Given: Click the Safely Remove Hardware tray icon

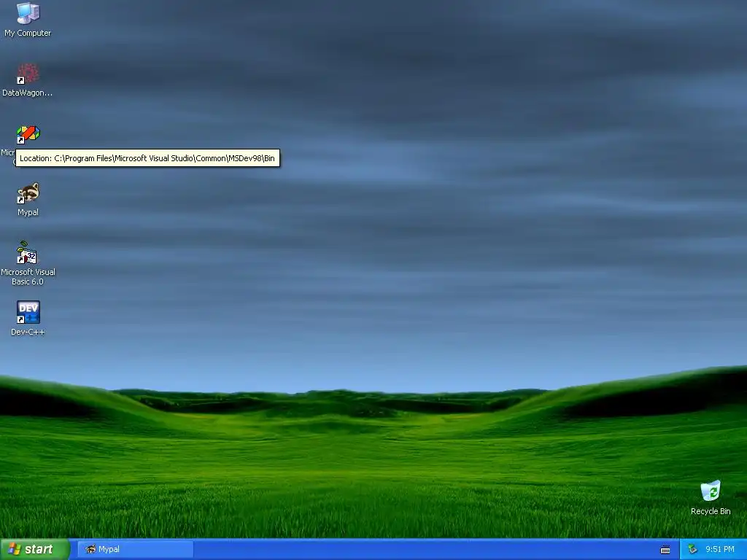Looking at the screenshot, I should click(692, 549).
